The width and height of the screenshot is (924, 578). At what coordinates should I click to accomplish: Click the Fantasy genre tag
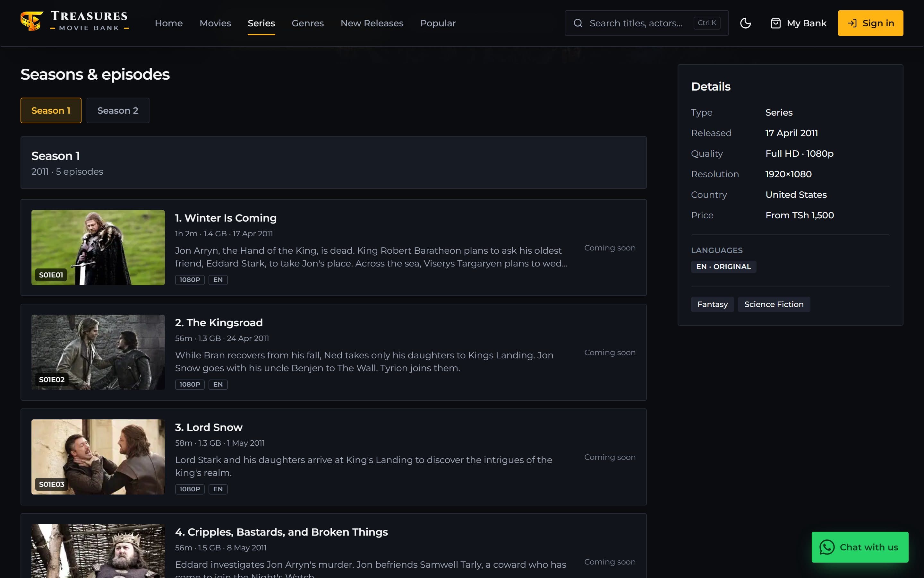point(713,304)
